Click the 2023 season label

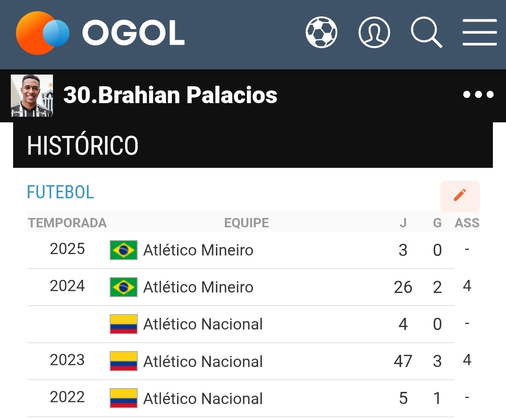pos(67,360)
